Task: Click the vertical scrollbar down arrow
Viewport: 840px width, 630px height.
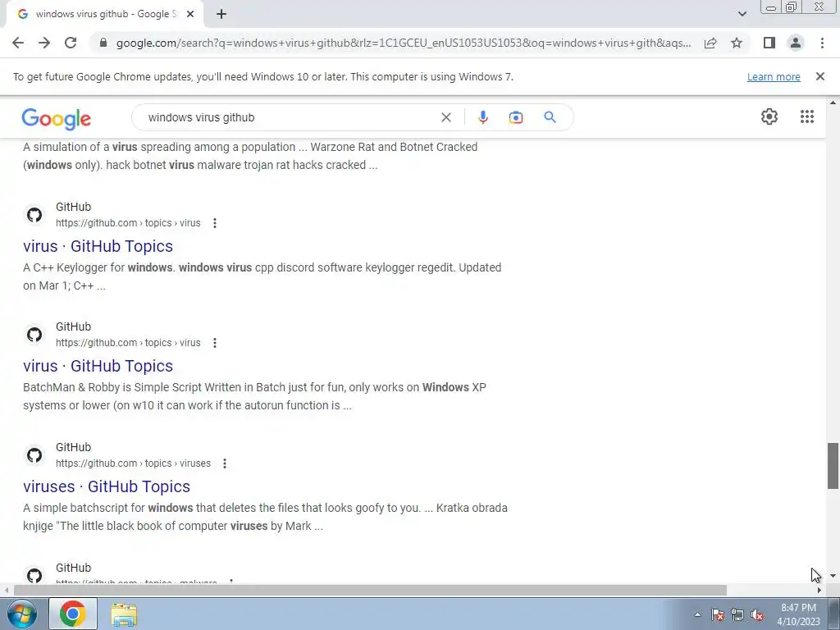Action: click(x=833, y=577)
